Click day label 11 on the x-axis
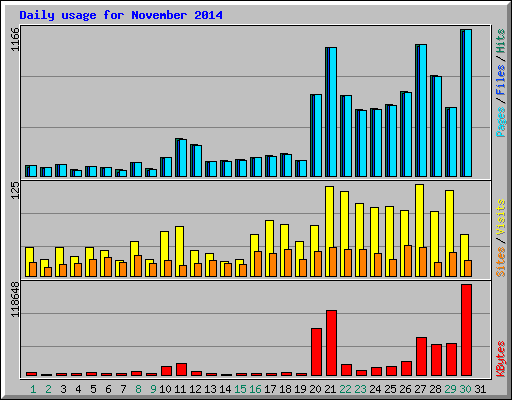Image resolution: width=512 pixels, height=400 pixels. [180, 389]
